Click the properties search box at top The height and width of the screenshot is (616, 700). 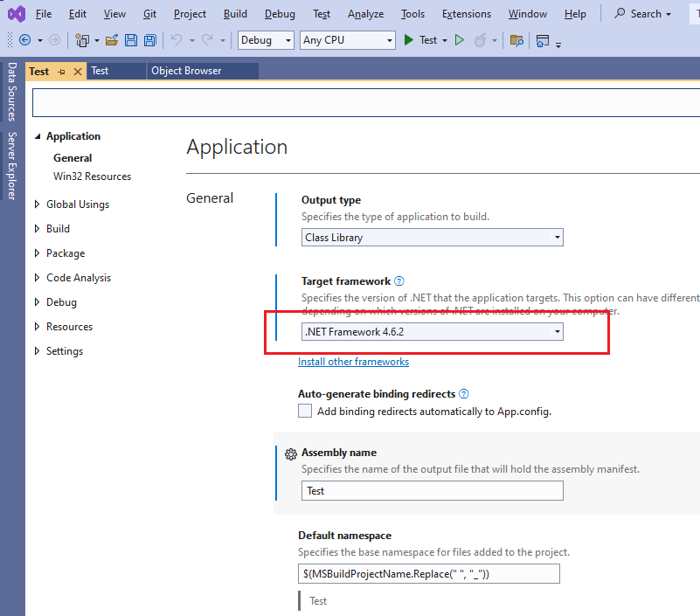click(x=366, y=103)
